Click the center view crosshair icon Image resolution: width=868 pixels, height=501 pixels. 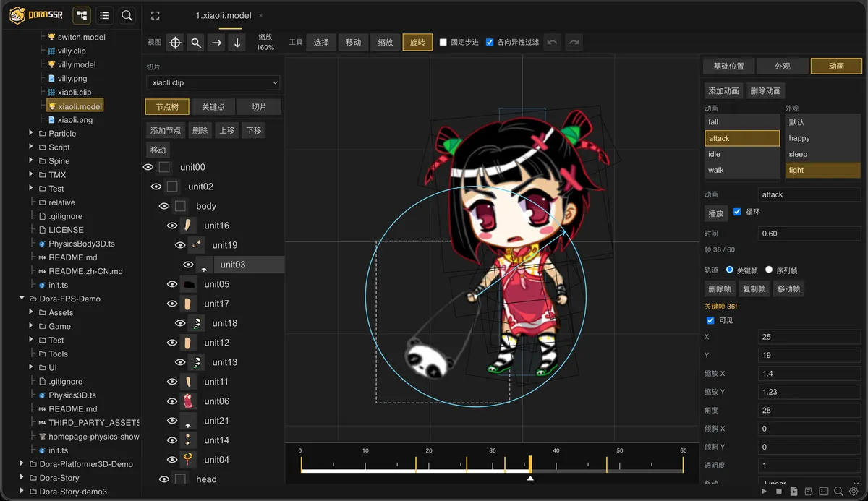point(175,43)
